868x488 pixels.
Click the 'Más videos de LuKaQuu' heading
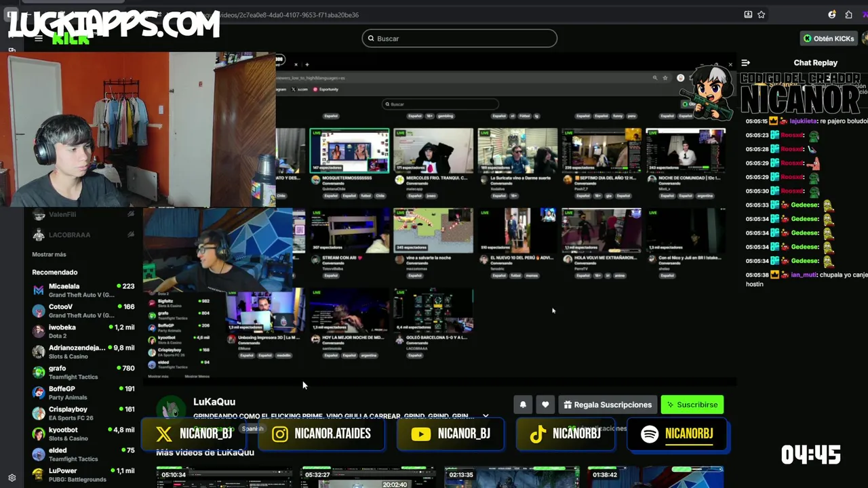click(205, 452)
